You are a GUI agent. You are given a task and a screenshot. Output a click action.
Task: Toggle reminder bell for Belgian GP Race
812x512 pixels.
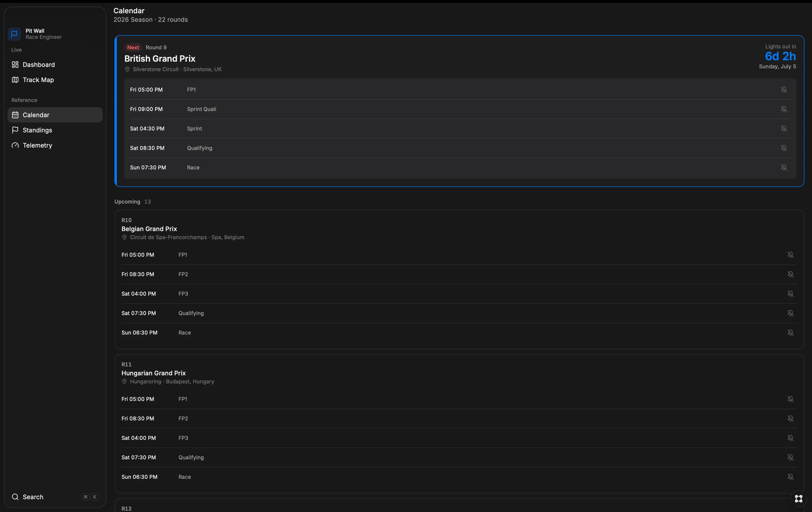point(790,333)
